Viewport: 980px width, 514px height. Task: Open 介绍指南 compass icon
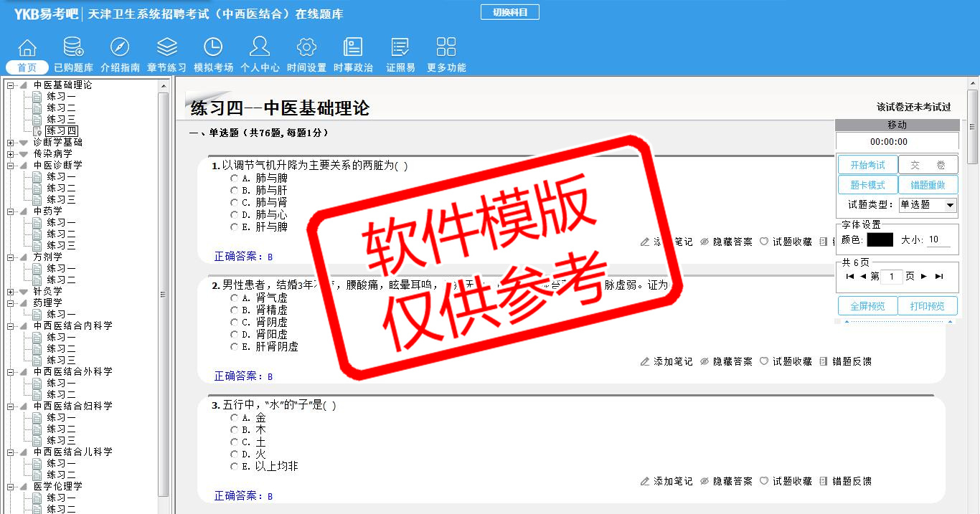120,48
